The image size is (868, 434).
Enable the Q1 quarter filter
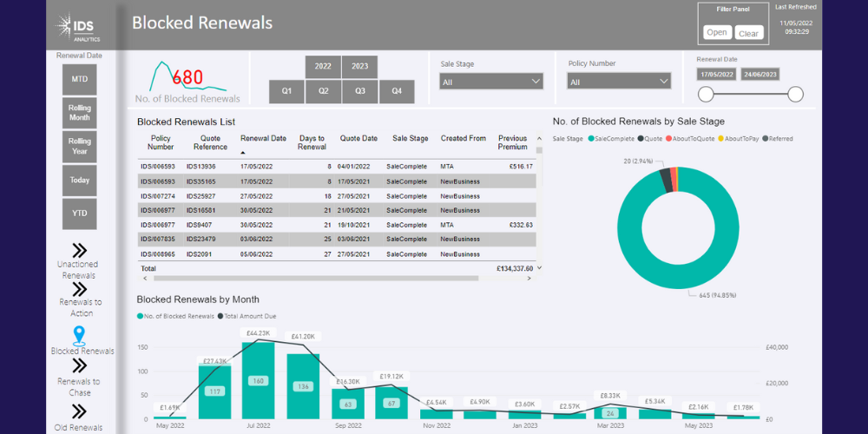pyautogui.click(x=286, y=91)
